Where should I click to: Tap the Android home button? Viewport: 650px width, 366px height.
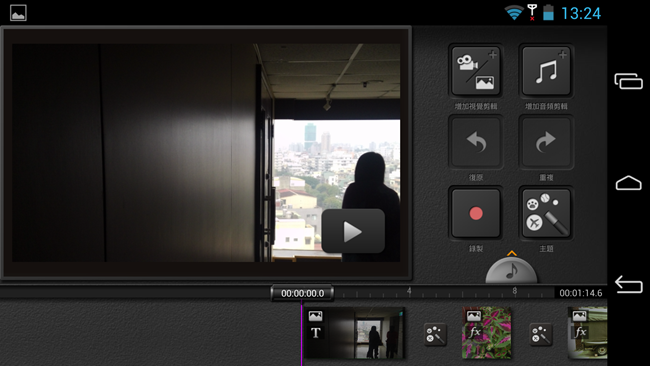point(628,183)
